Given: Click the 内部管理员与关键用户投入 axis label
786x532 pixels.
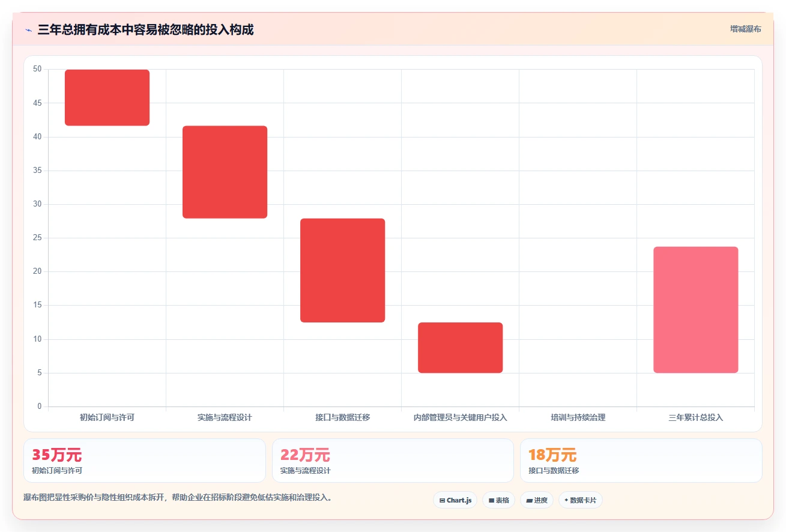Looking at the screenshot, I should 461,417.
